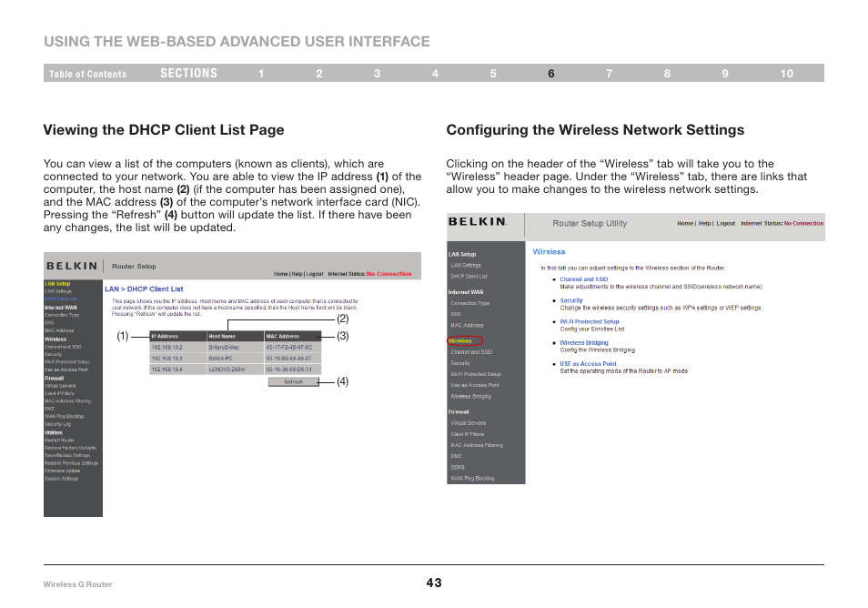Select Firmware Update in Router Setup sidebar
The image size is (868, 608).
[62, 471]
